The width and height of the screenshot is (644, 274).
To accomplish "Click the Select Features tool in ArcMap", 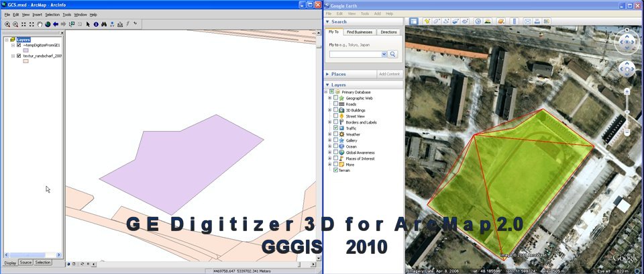I will [72, 24].
